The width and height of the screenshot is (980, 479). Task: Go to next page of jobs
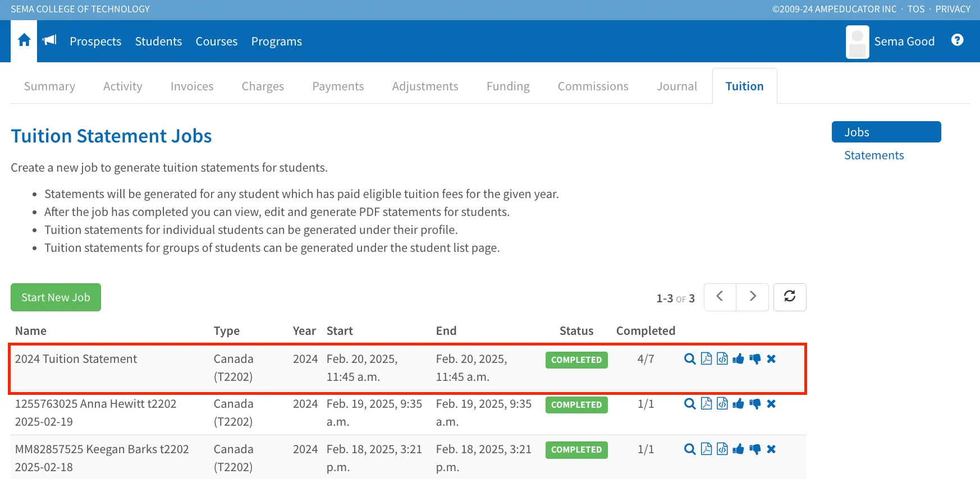(753, 297)
